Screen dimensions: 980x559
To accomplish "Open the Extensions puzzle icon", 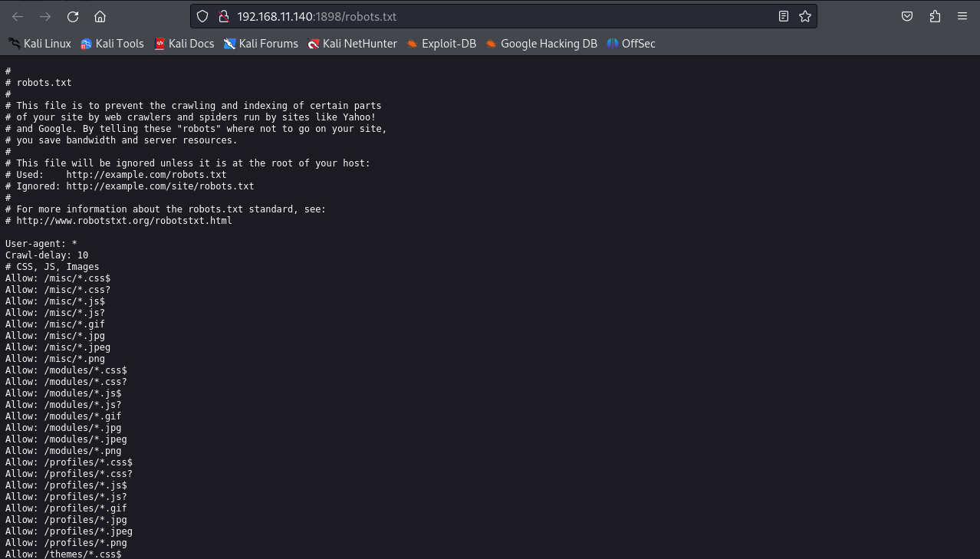I will 934,16.
